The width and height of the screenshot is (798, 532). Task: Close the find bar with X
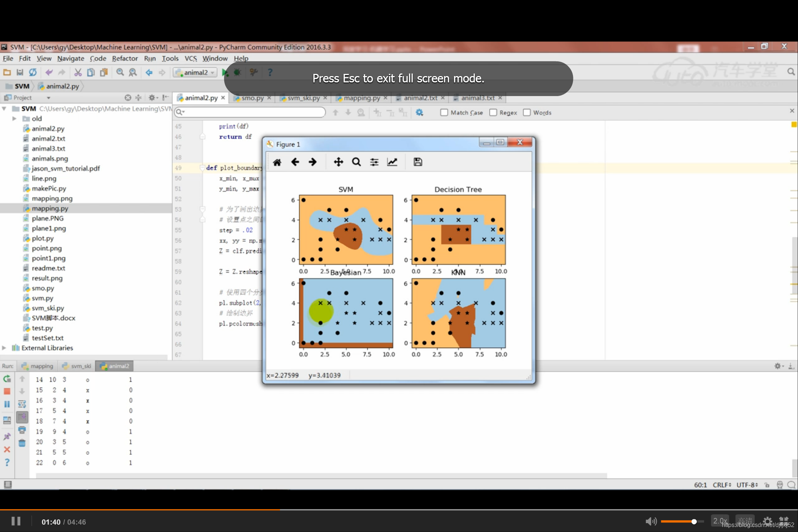click(x=792, y=111)
